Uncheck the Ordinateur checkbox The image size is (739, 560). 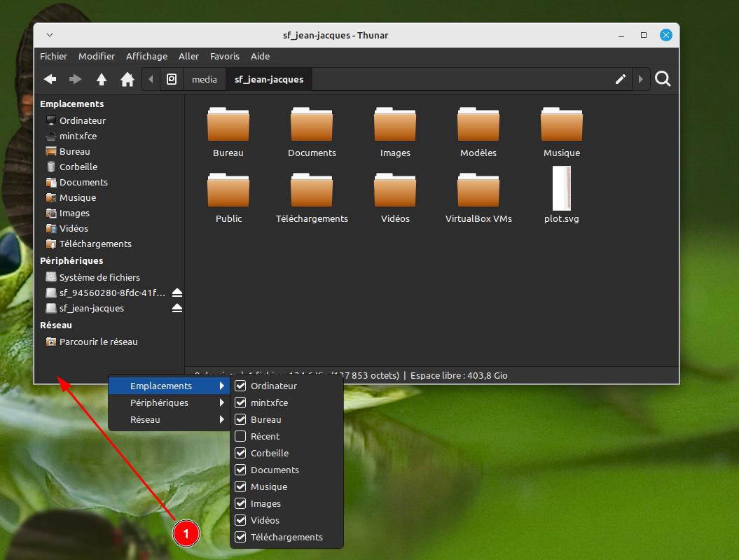click(240, 386)
